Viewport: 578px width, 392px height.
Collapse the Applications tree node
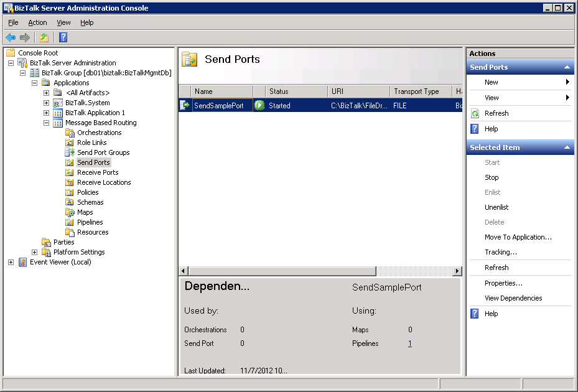click(35, 83)
